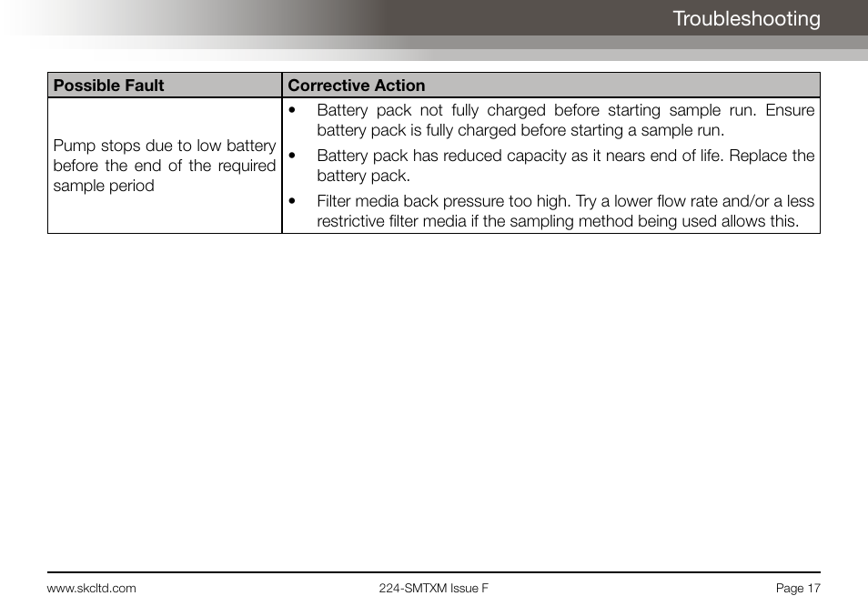Click the '224-SMTXM Issue F' footer text
The height and width of the screenshot is (616, 868).
[x=433, y=589]
